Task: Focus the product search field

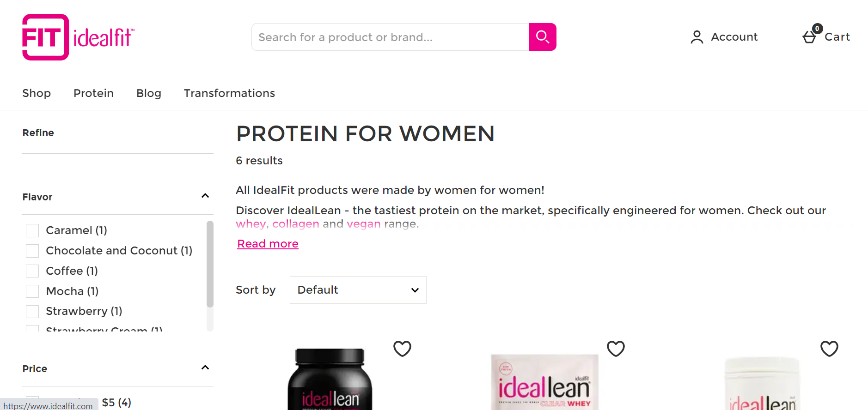Action: [390, 37]
